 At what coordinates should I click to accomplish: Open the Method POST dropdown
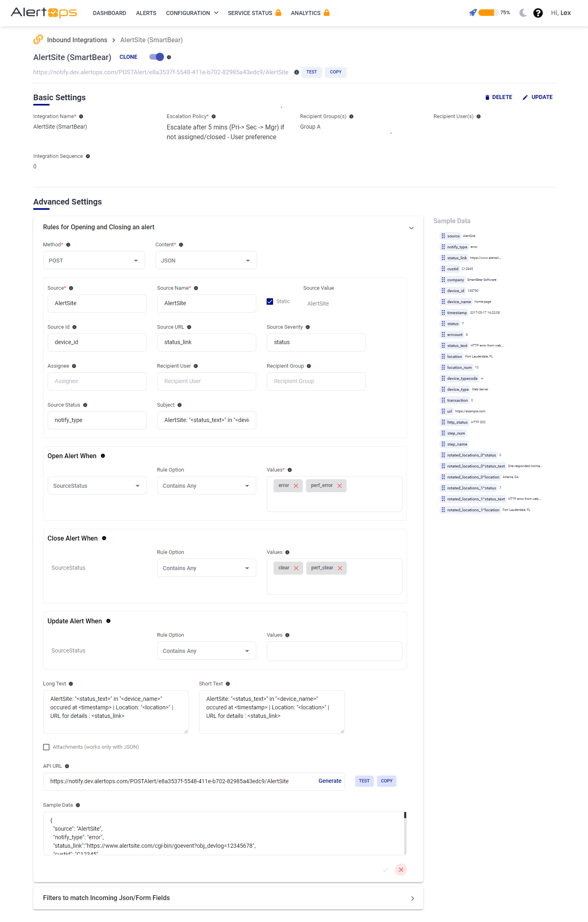(x=94, y=261)
